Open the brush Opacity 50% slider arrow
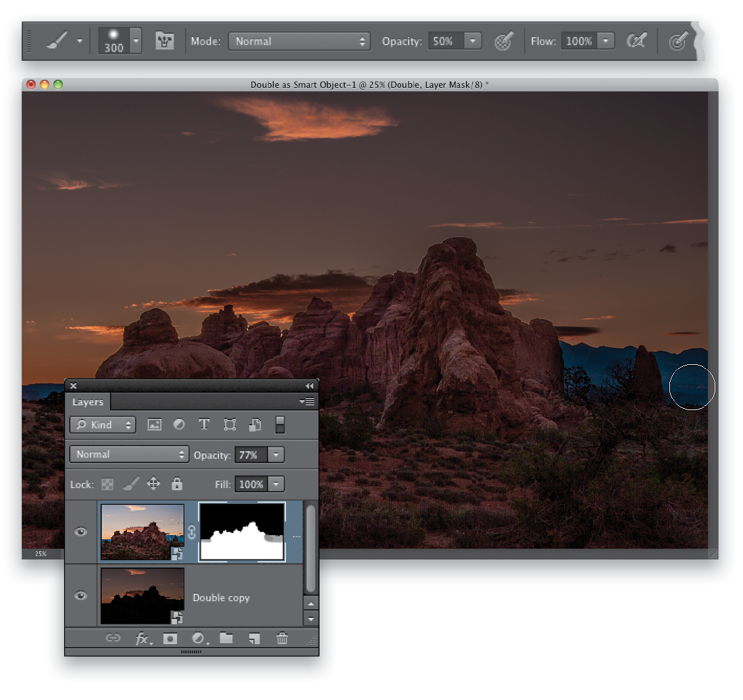 (472, 41)
